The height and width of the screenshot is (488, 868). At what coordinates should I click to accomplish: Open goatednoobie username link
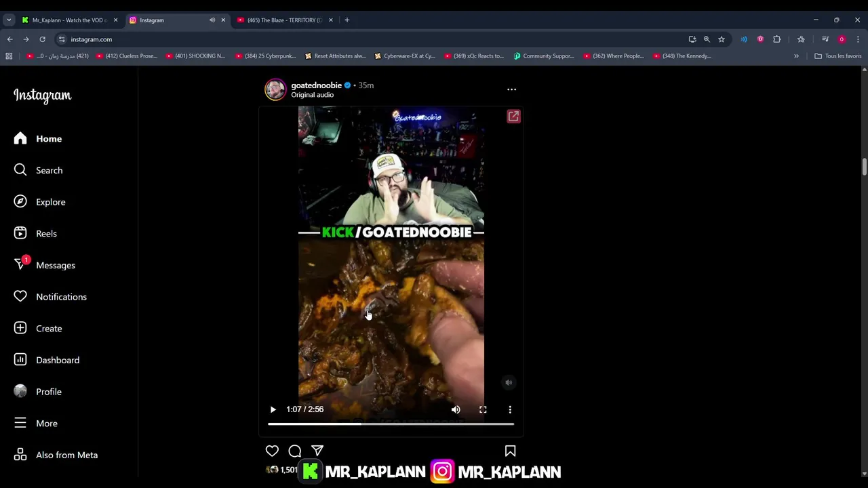click(316, 85)
